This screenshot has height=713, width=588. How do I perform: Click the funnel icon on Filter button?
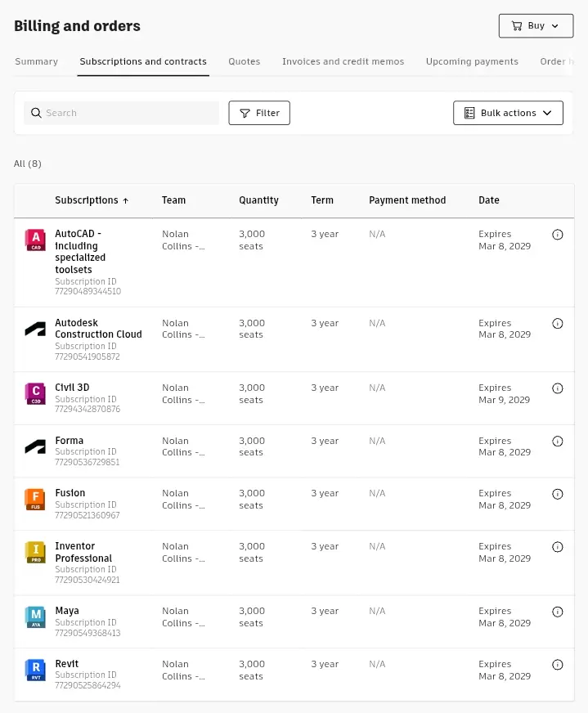(245, 113)
